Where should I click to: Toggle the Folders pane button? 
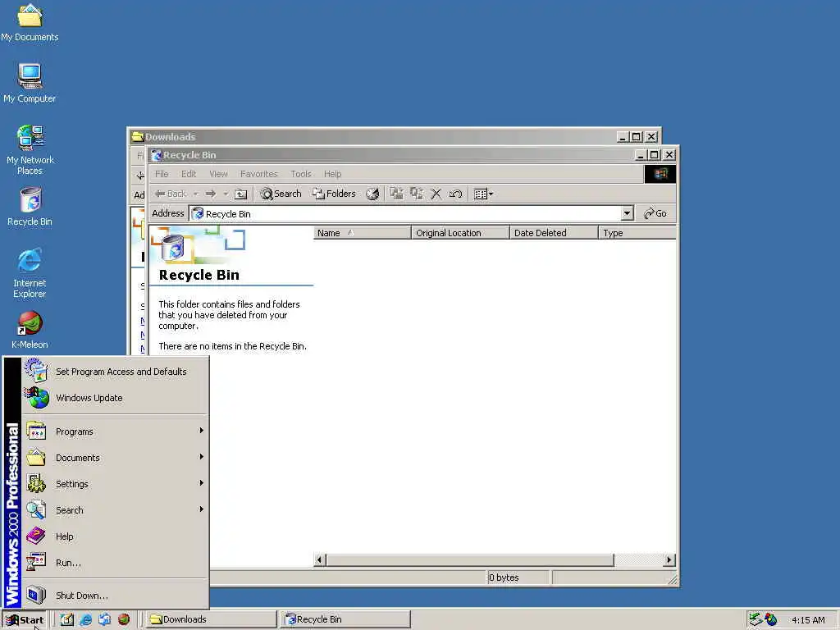(335, 194)
